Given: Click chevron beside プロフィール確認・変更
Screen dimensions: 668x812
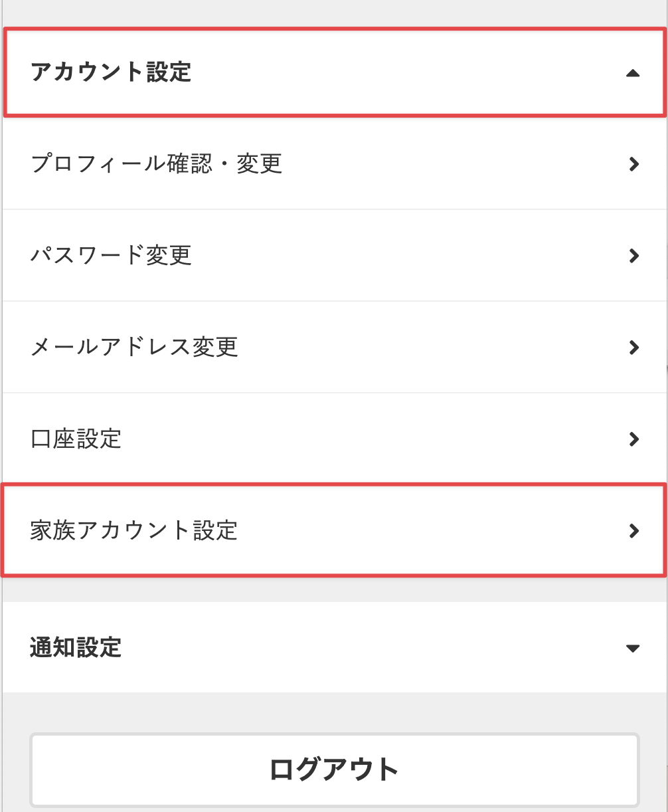Looking at the screenshot, I should (x=633, y=164).
